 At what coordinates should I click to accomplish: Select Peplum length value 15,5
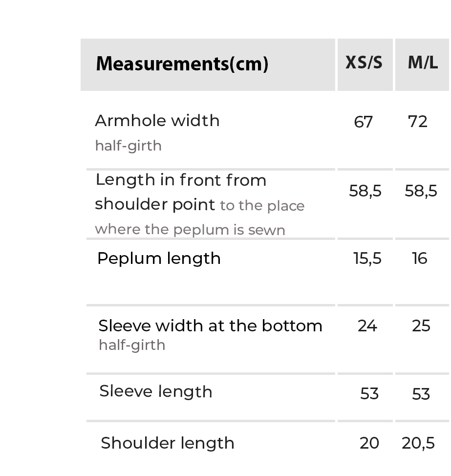click(367, 259)
